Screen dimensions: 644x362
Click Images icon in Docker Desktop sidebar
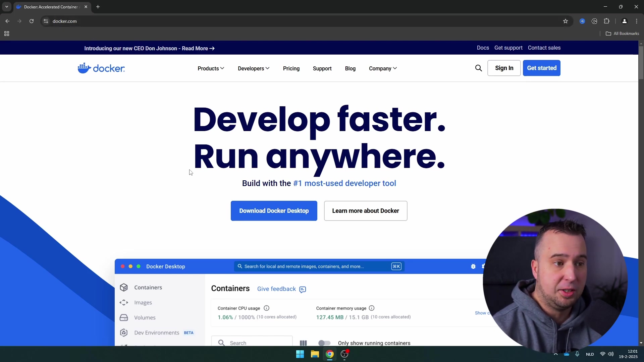(x=124, y=302)
